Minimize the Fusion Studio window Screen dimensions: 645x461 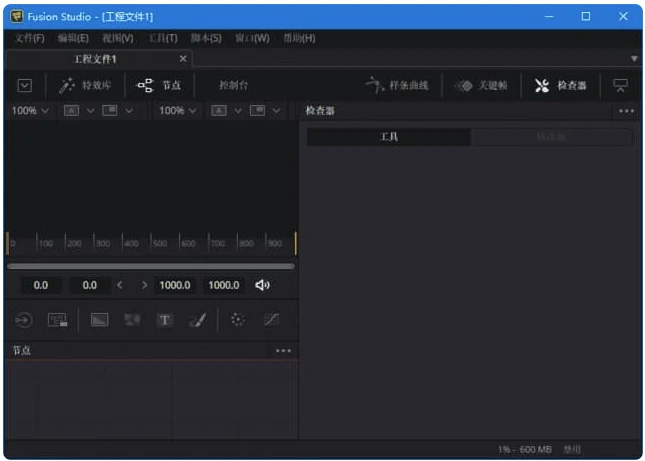click(x=549, y=16)
